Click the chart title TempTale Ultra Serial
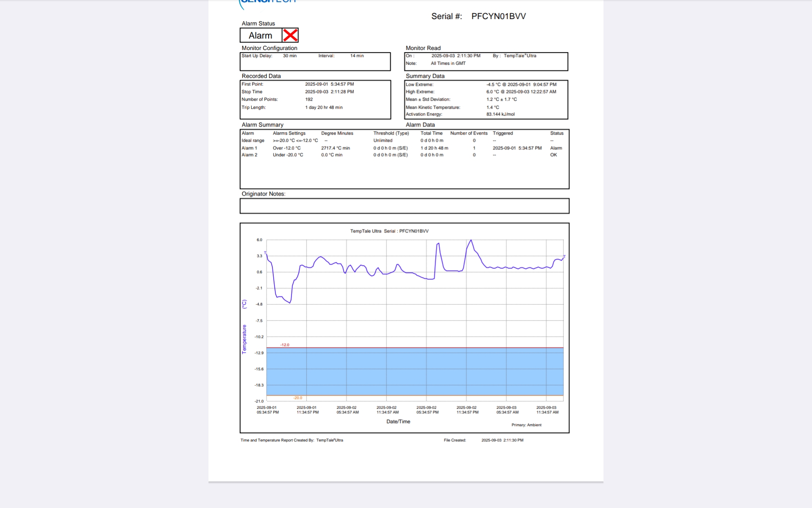This screenshot has width=812, height=508. click(x=389, y=231)
